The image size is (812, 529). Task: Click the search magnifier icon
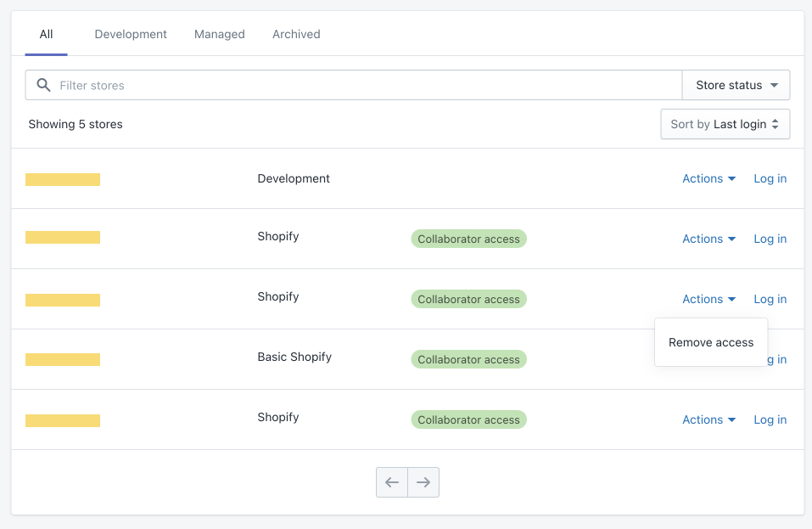pyautogui.click(x=43, y=85)
